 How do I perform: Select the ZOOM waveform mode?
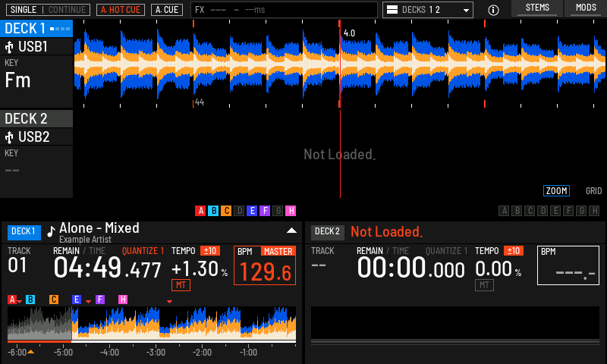point(556,190)
